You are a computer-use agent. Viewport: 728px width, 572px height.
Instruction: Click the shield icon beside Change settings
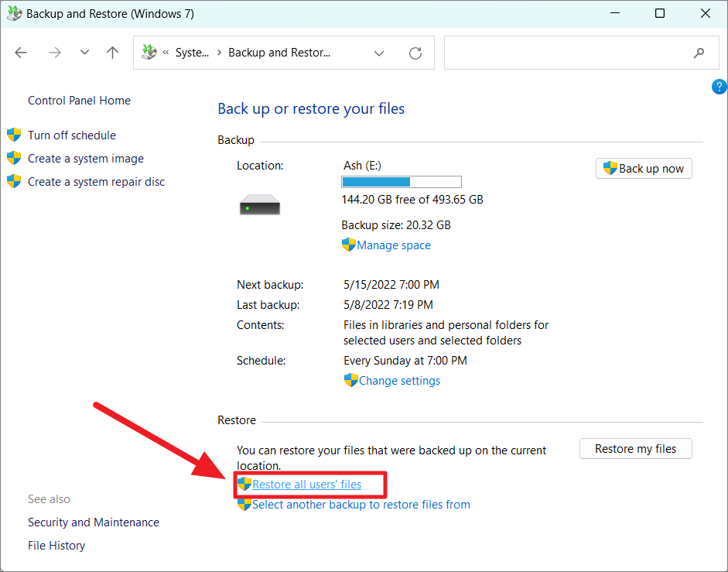(349, 380)
